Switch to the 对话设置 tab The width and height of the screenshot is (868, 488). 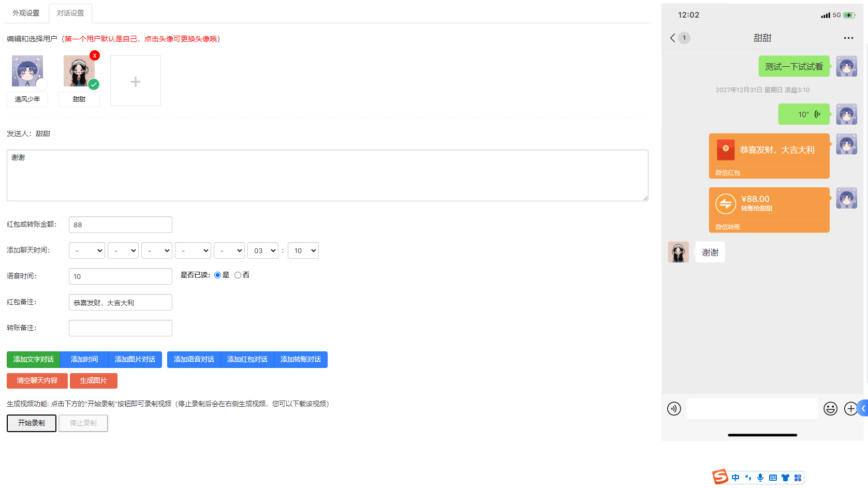click(x=70, y=13)
